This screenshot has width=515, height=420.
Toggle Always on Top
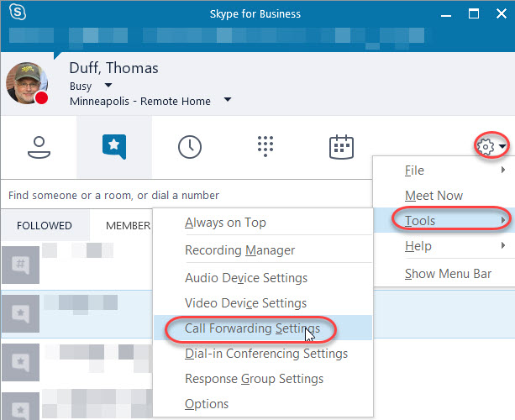(x=263, y=223)
